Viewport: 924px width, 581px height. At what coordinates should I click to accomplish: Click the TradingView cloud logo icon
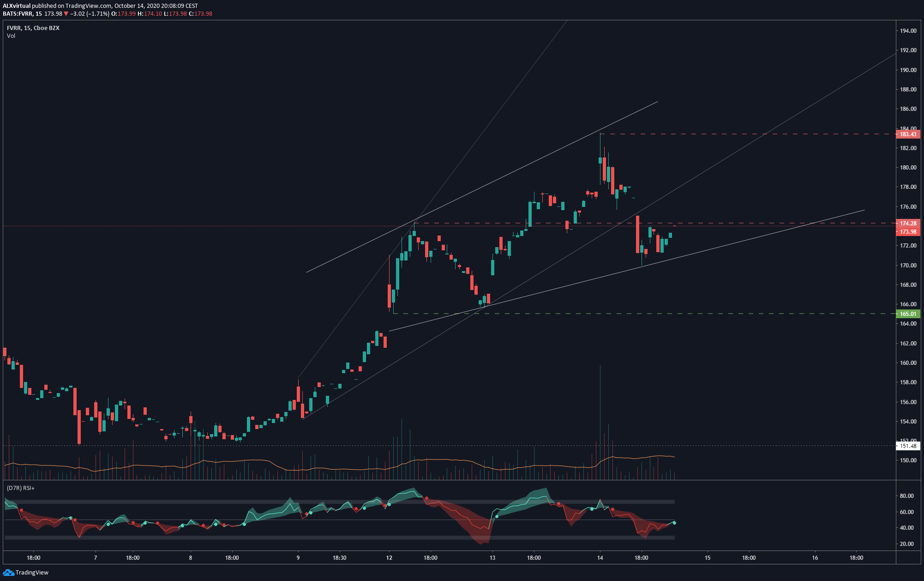9,573
